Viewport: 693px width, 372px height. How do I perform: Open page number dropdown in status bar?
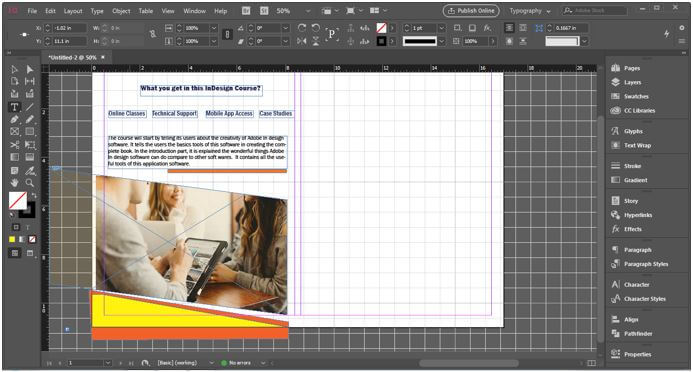pos(108,363)
